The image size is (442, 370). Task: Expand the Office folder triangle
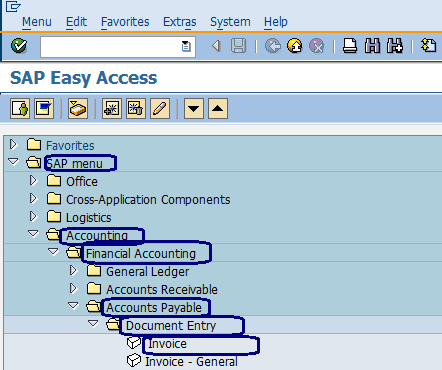[33, 181]
